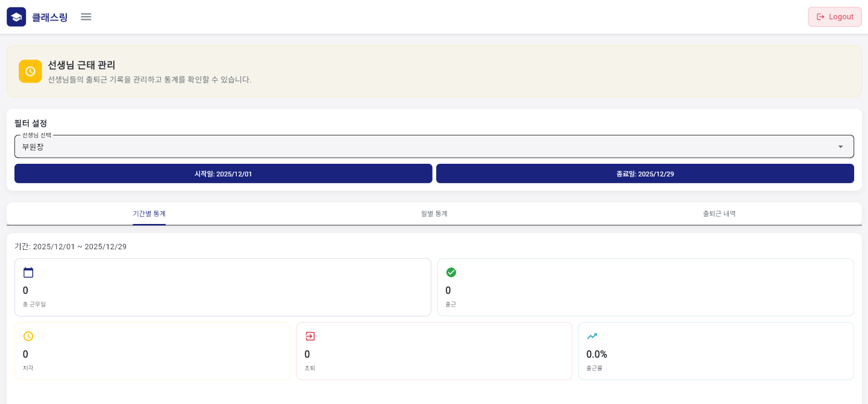Click the calendar icon for total workdays
The width and height of the screenshot is (868, 404).
tap(28, 272)
